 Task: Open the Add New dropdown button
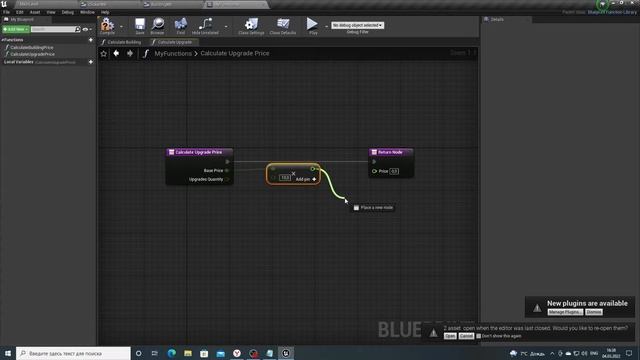[16, 29]
